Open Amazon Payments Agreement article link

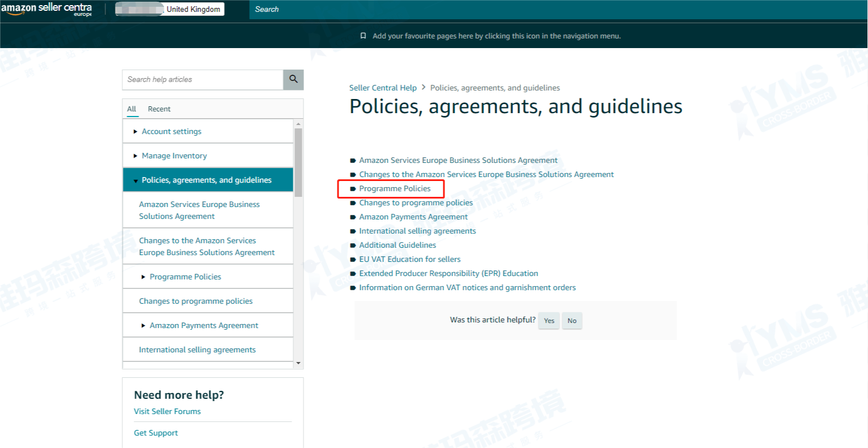(413, 217)
